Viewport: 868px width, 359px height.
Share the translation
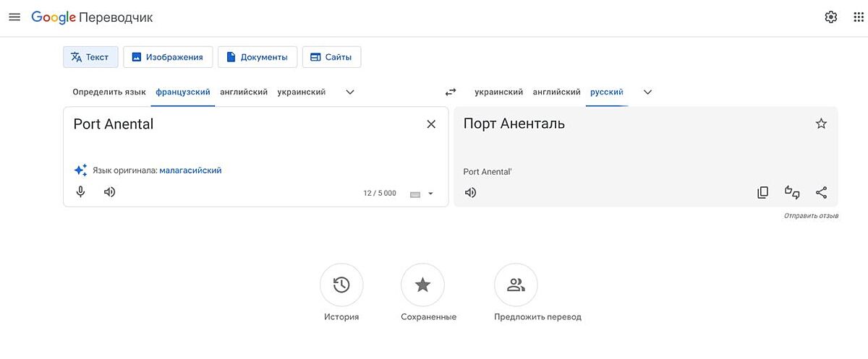(x=821, y=193)
